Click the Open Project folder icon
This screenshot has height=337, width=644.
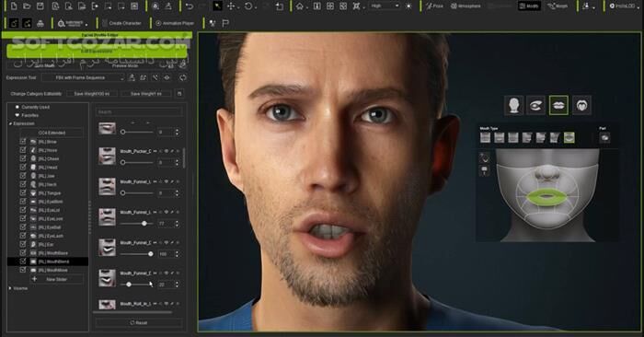27,6
